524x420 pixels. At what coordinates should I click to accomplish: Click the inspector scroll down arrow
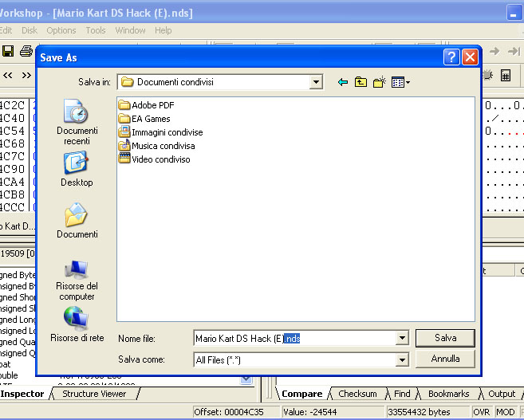[246, 379]
